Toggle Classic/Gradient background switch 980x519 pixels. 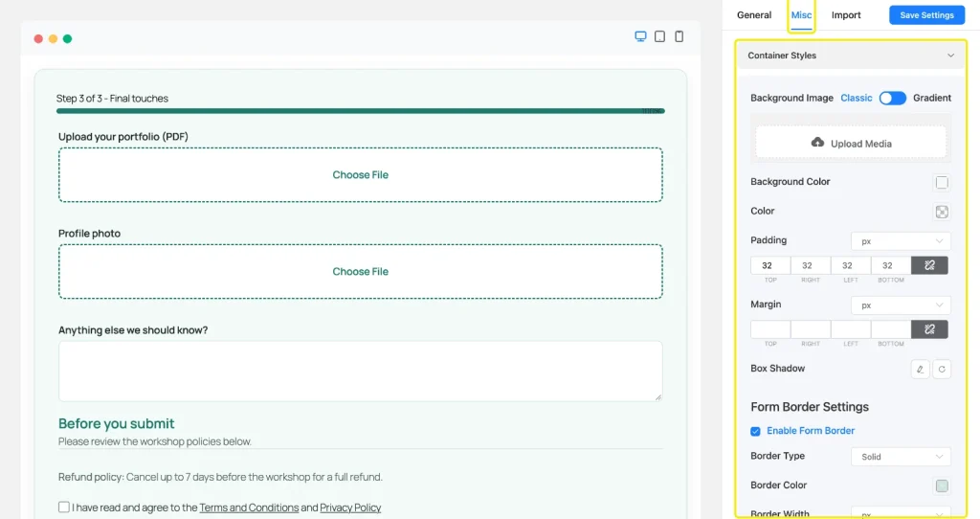[x=893, y=99]
